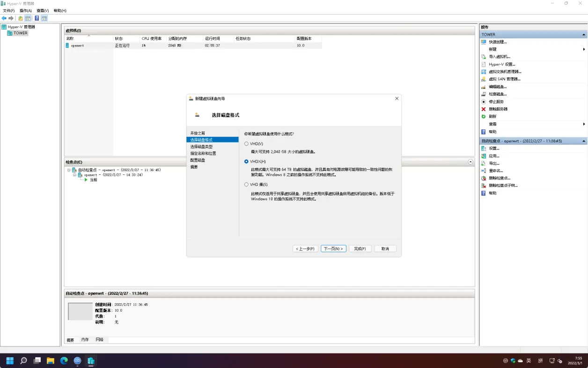The image size is (588, 368).
Task: Click 帮助 under the TOWER actions section
Action: tap(492, 132)
